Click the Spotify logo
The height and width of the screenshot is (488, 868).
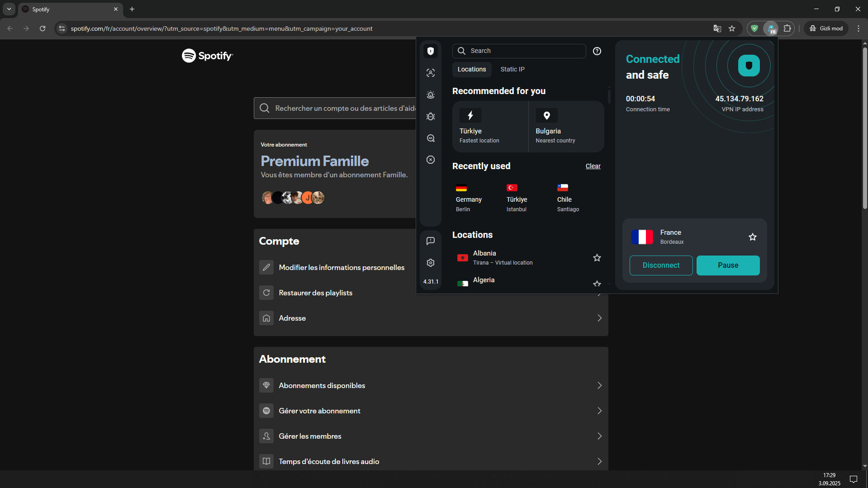pos(208,56)
